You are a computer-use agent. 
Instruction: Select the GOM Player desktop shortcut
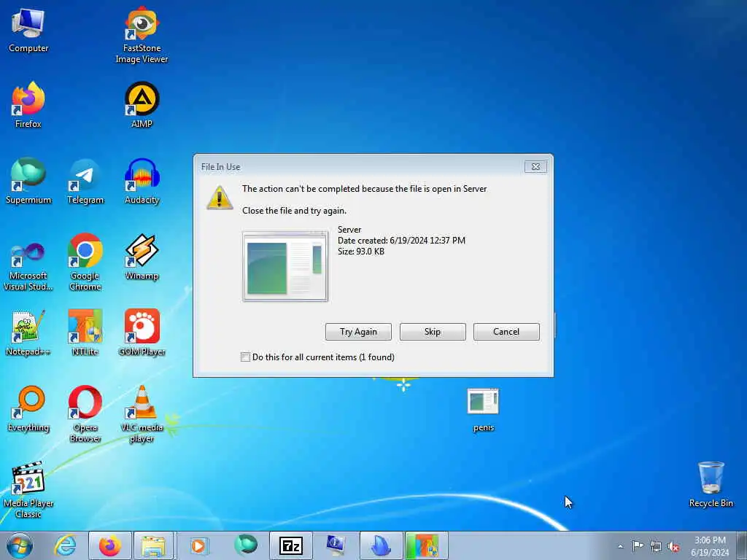(142, 332)
